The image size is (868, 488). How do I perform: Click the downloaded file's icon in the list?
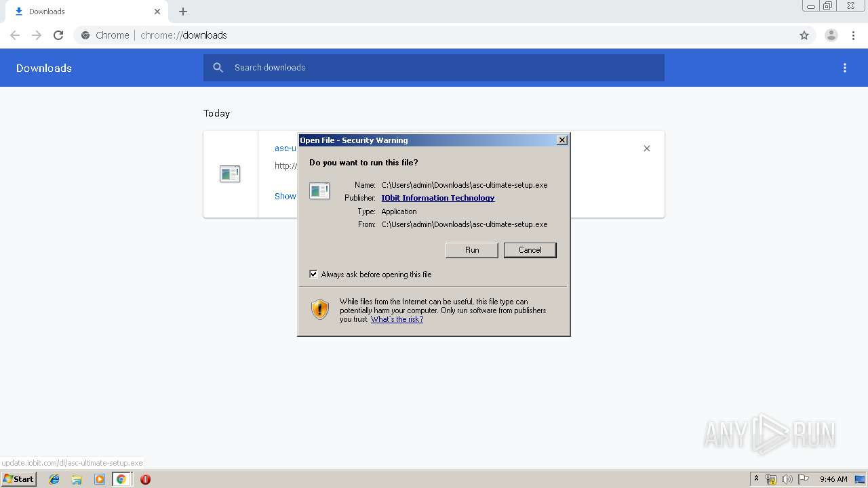point(230,174)
